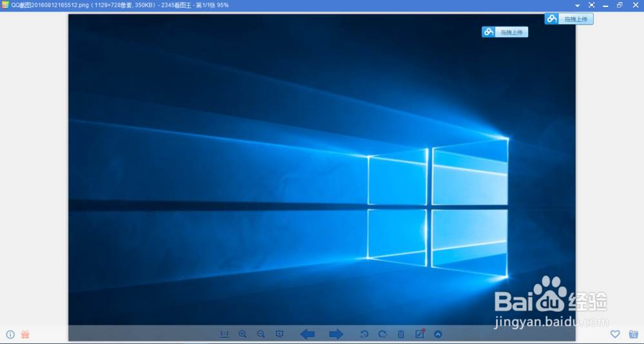Zoom in on the image
This screenshot has width=644, height=344.
point(243,334)
